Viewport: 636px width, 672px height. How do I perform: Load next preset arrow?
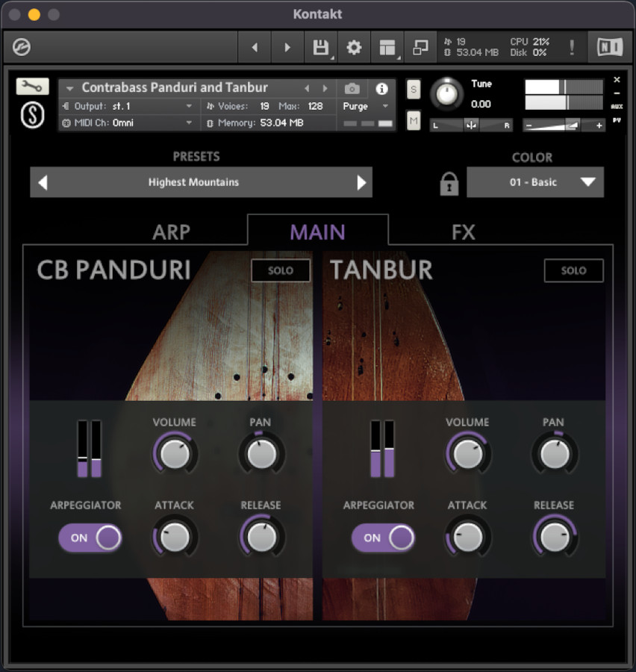(x=362, y=183)
